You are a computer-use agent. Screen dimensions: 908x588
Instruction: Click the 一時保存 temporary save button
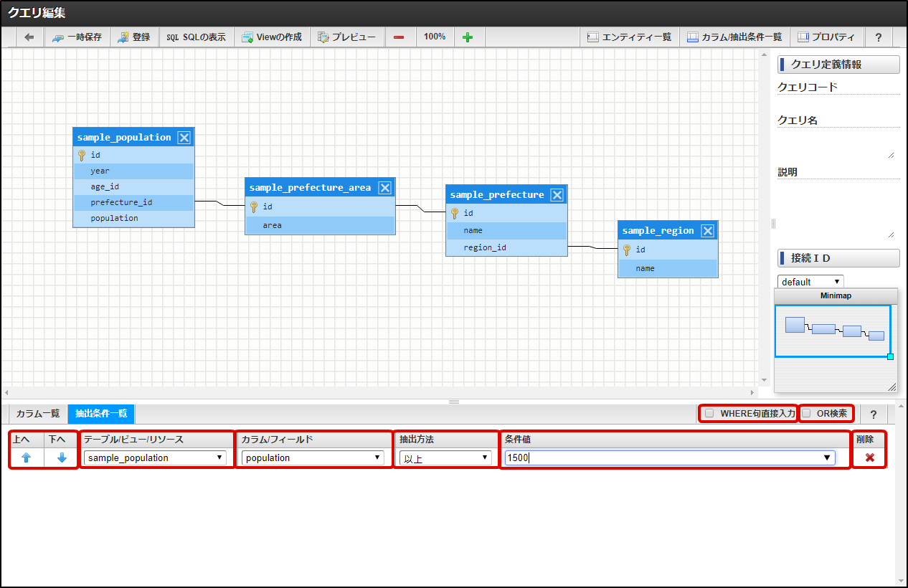(77, 37)
